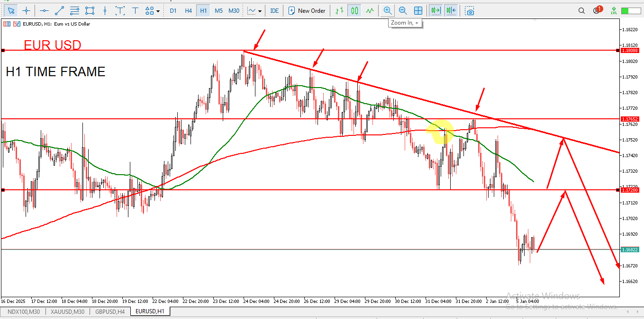Tile chart windows with grid icon
Image resolution: width=644 pixels, height=319 pixels.
click(x=418, y=10)
